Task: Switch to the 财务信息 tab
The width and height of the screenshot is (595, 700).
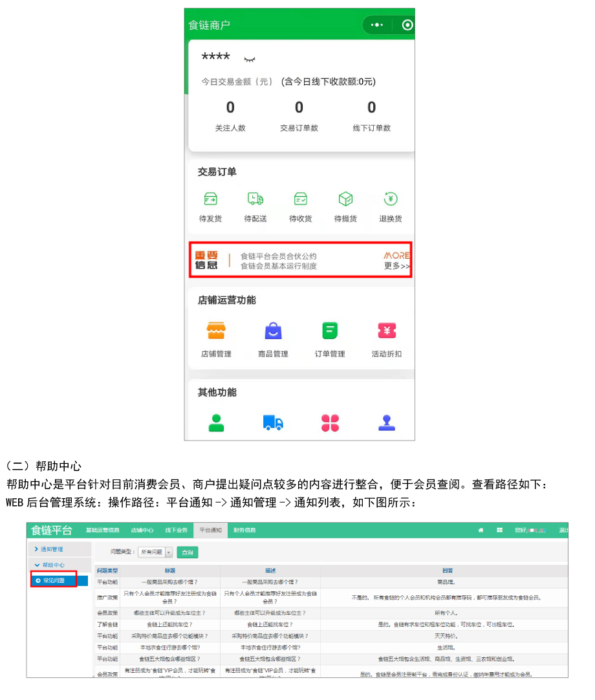Action: tap(244, 530)
